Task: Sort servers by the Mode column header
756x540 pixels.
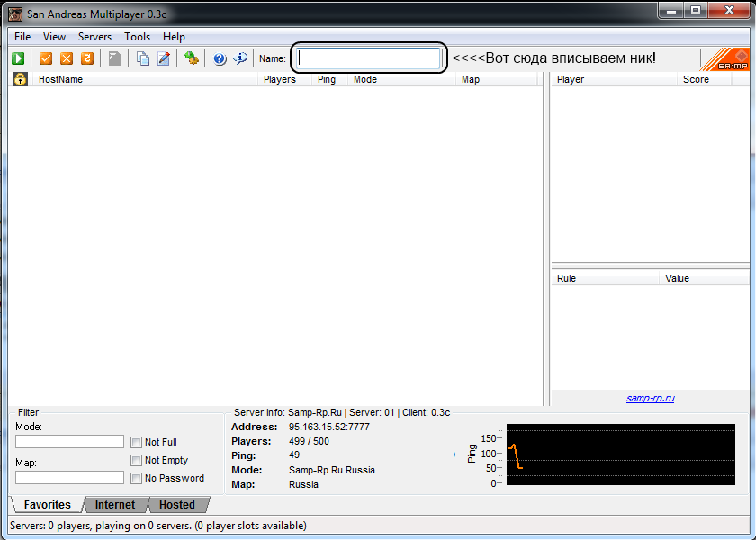Action: pos(401,79)
